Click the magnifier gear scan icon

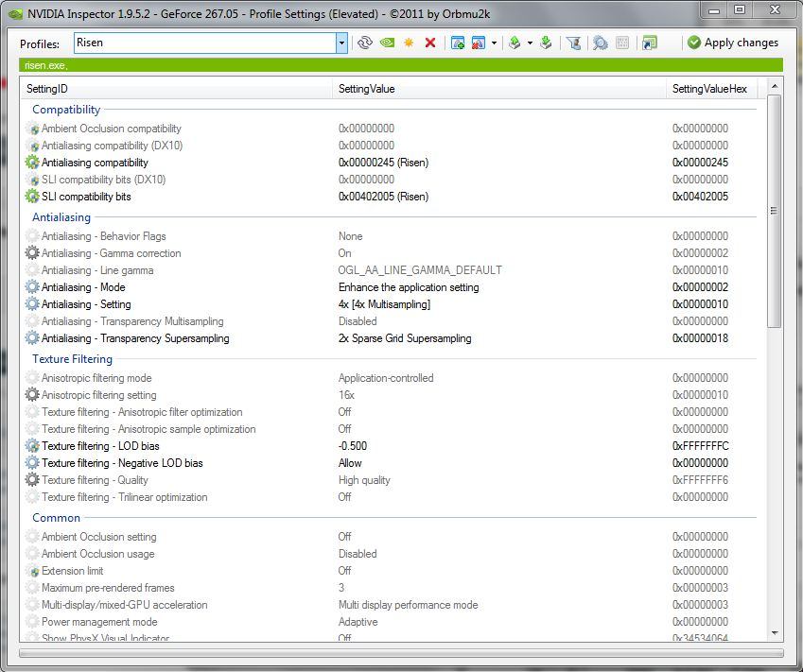point(601,43)
